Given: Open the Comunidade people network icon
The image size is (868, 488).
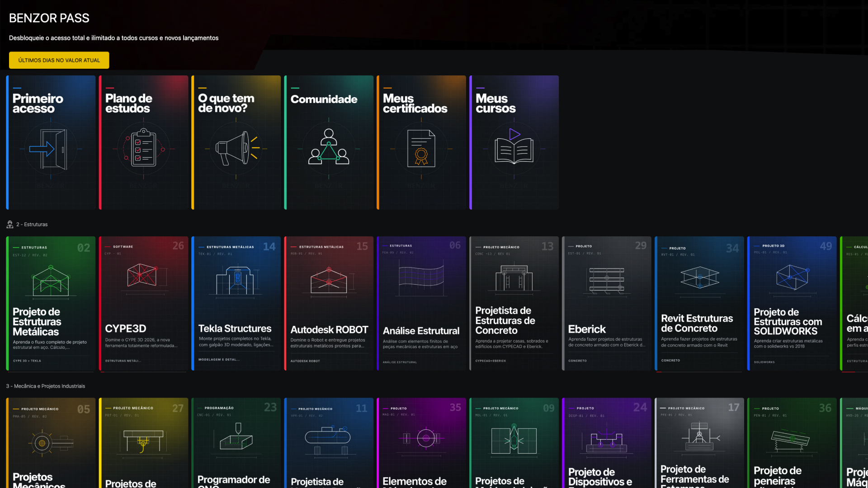Looking at the screenshot, I should 329,146.
